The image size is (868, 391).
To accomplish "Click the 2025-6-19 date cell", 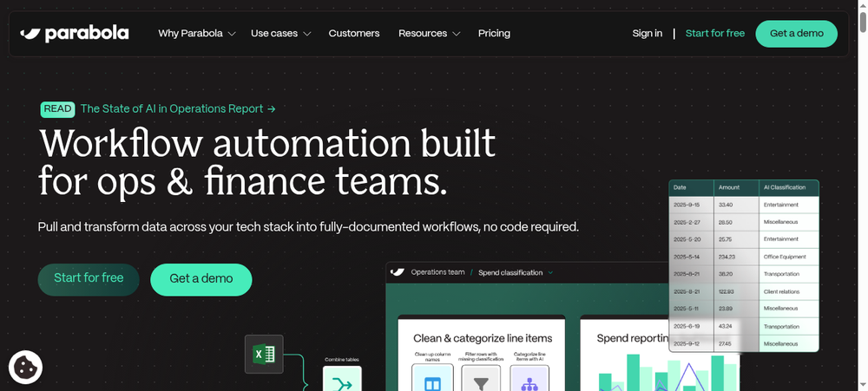I will click(692, 326).
